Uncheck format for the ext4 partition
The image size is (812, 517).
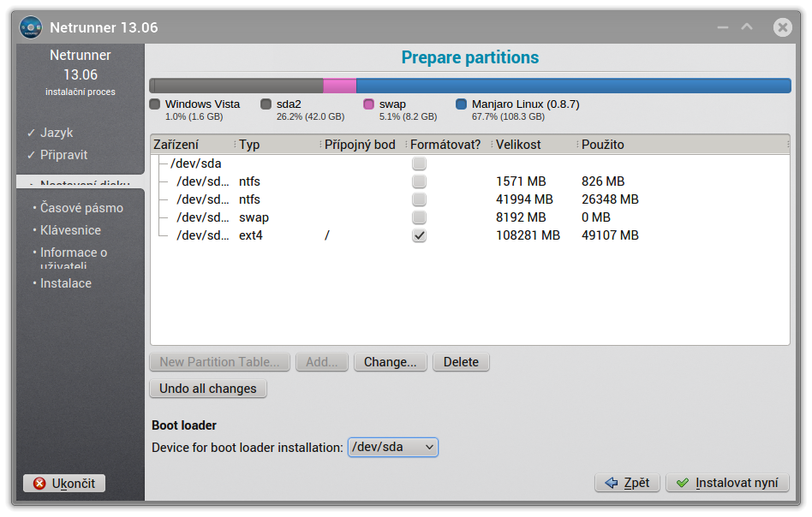click(419, 235)
